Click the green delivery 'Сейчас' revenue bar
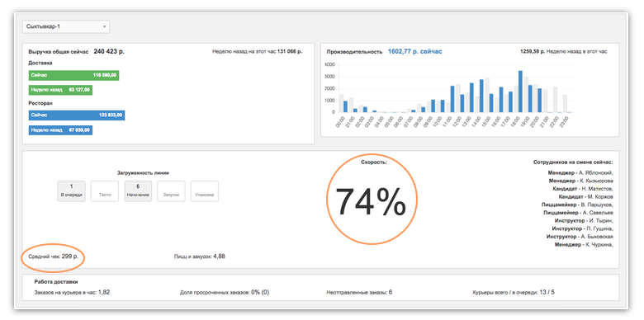Viewport: 644px width, 320px height. point(74,76)
